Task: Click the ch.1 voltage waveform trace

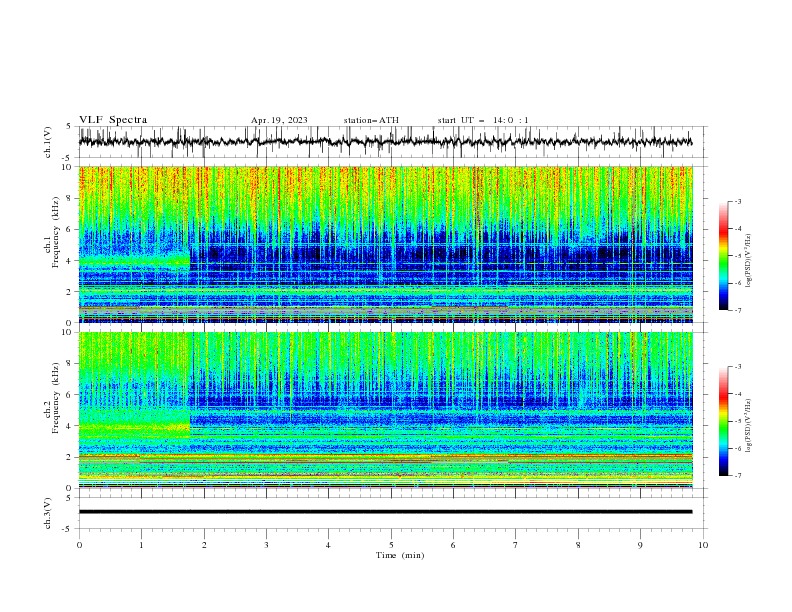Action: (x=385, y=142)
